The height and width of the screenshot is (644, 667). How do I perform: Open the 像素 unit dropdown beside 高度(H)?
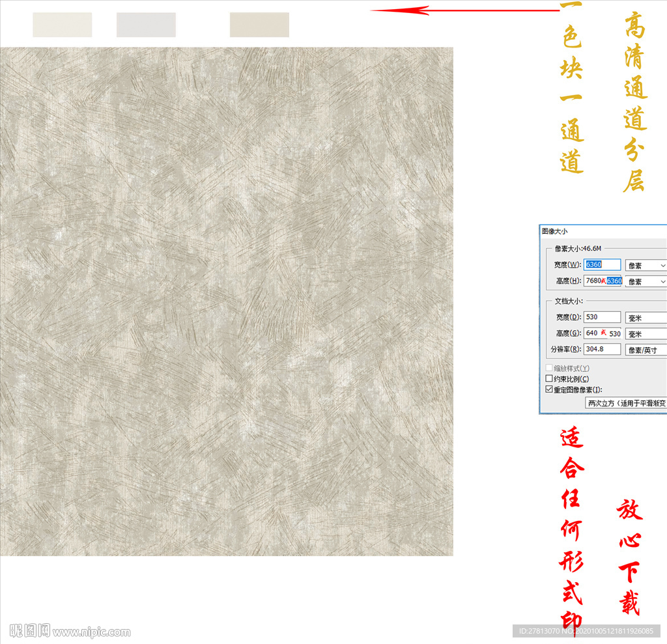[646, 281]
